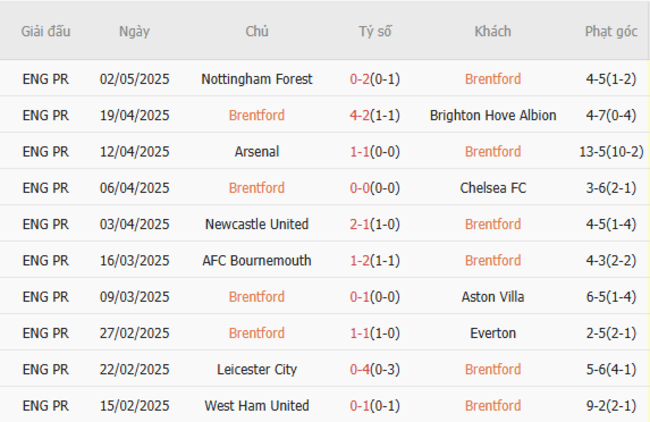
Task: Select the 12/04/2025 date cell
Action: 134,152
